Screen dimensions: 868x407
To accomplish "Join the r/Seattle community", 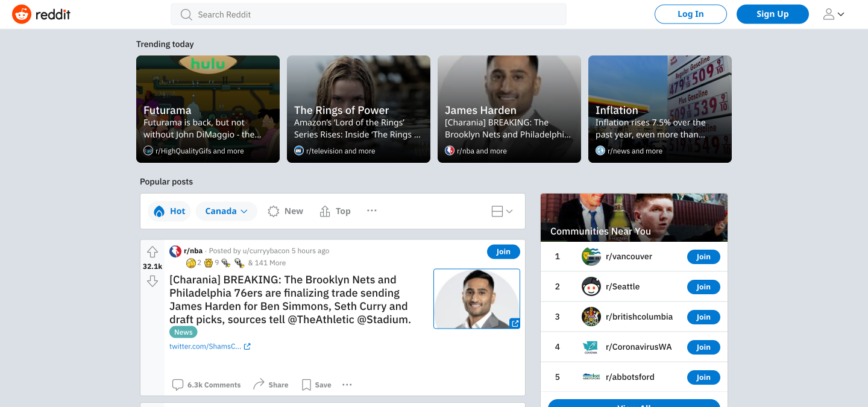I will (703, 287).
